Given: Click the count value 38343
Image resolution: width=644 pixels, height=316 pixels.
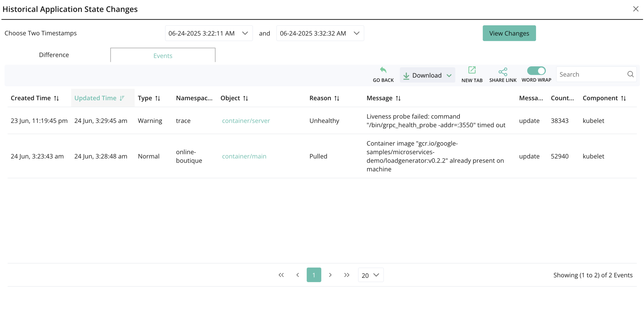Looking at the screenshot, I should pyautogui.click(x=560, y=121).
